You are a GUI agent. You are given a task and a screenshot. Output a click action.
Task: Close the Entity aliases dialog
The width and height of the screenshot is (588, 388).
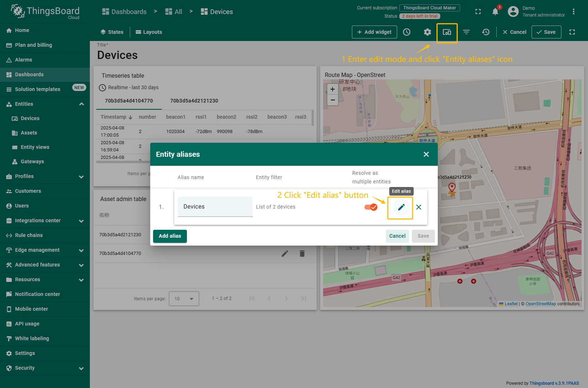(x=426, y=154)
